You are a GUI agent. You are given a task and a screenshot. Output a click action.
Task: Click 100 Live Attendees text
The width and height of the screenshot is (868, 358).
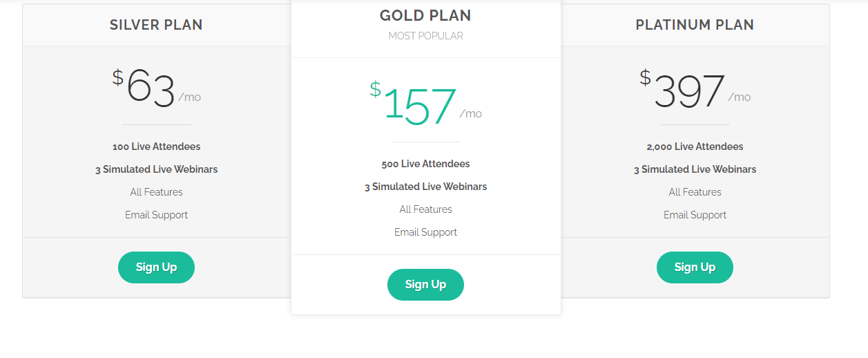coord(157,147)
